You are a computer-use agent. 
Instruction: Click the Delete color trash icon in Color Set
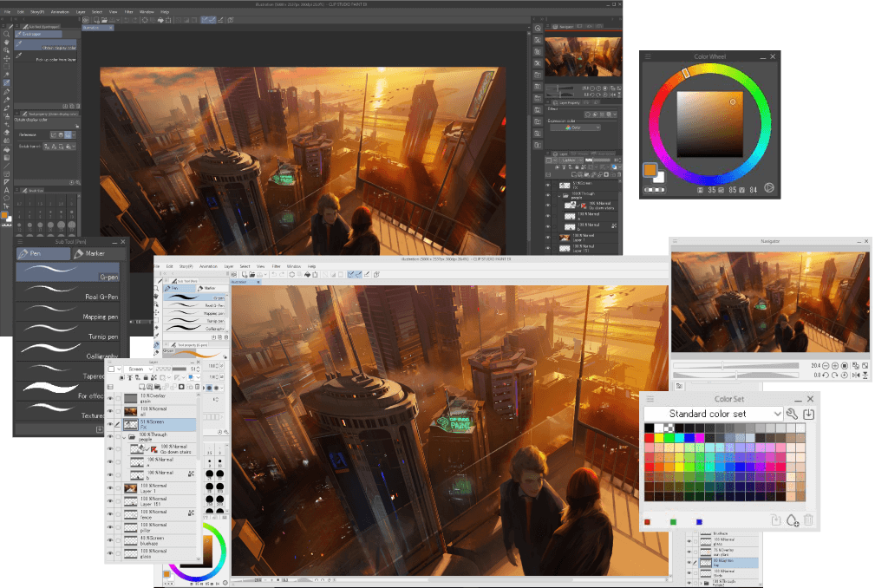[x=808, y=520]
